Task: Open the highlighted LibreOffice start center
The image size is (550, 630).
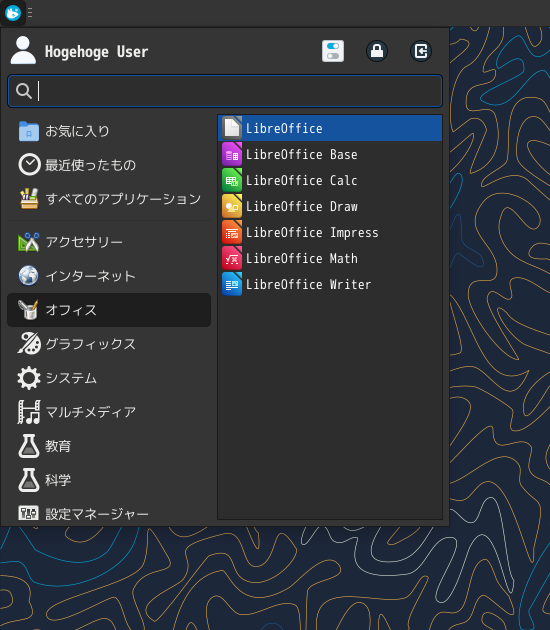Action: tap(330, 128)
